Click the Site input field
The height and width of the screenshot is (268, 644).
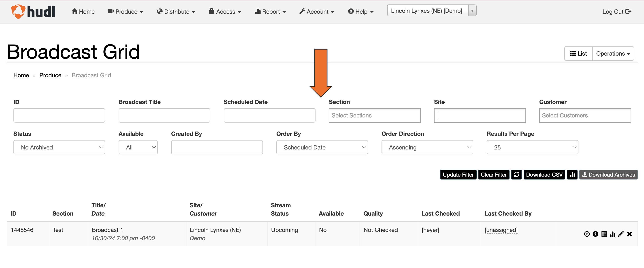point(480,115)
